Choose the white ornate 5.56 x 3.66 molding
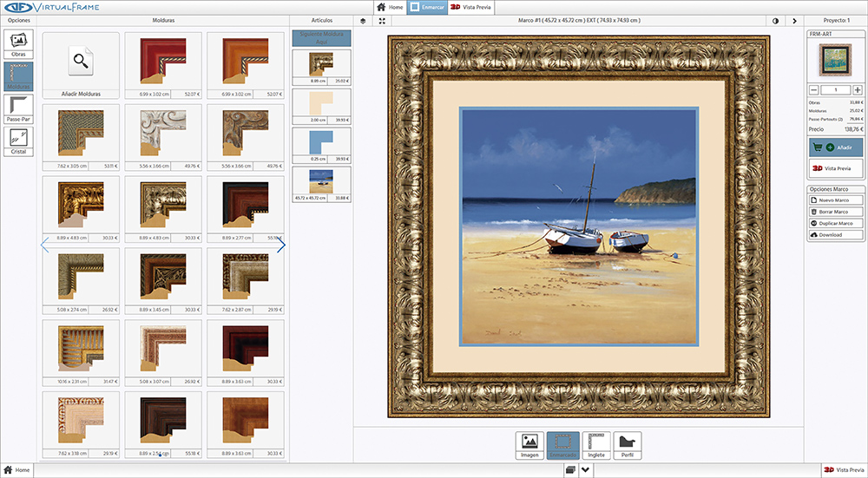868x478 pixels. (163, 137)
